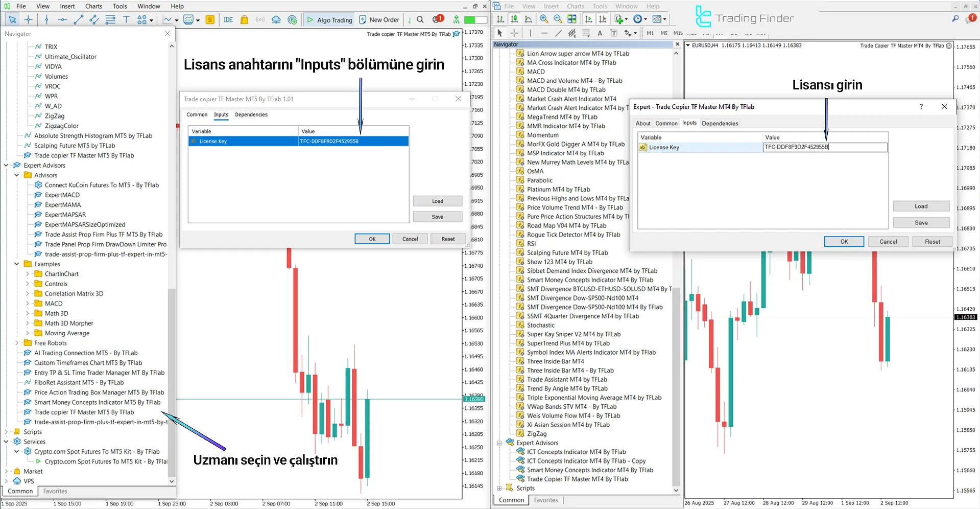Click Load in the MT4 Expert dialog

point(921,206)
